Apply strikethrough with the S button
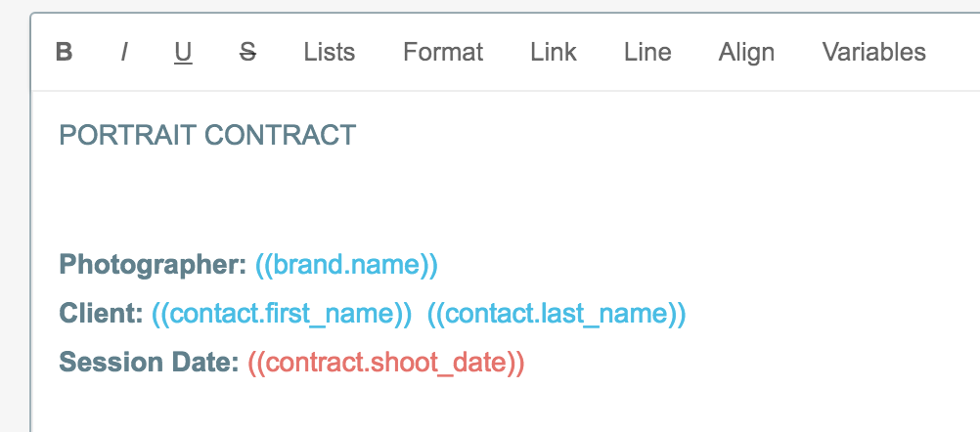Viewport: 980px width, 432px height. pyautogui.click(x=248, y=52)
